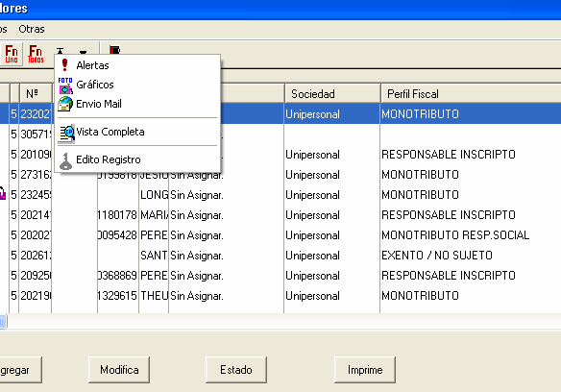Open Gráficos from the FOTO icon

(65, 86)
